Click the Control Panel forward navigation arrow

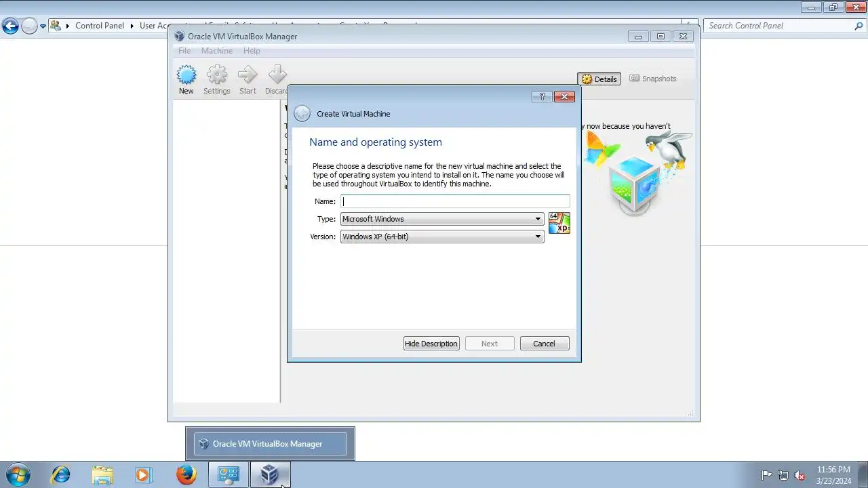(29, 26)
